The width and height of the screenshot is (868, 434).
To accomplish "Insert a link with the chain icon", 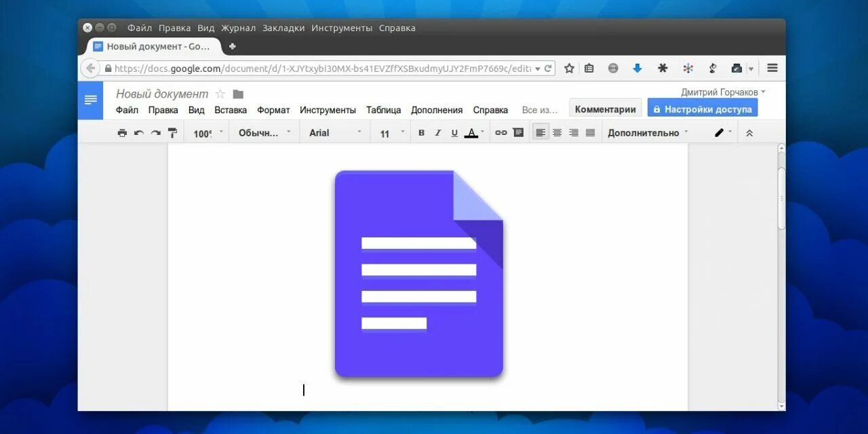I will 501,133.
